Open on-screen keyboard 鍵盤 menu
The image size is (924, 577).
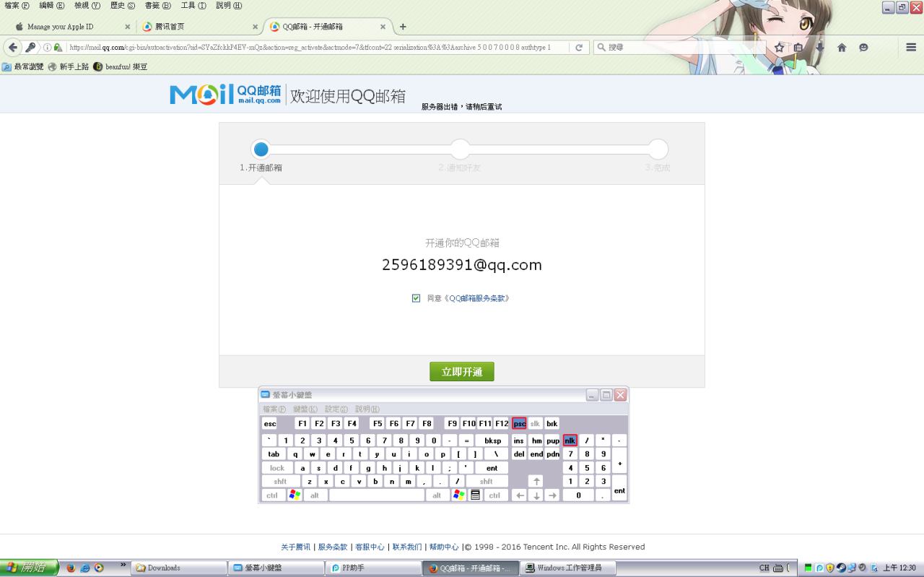pos(305,409)
